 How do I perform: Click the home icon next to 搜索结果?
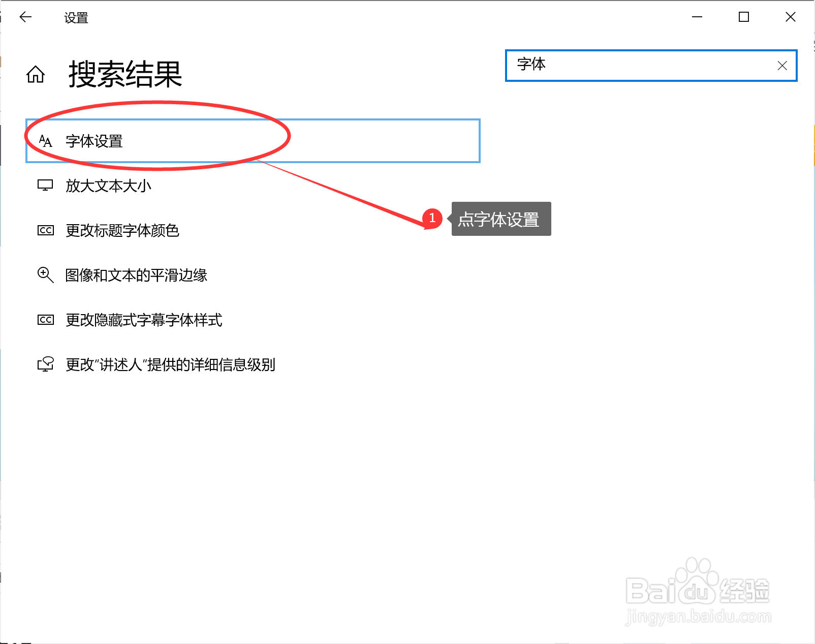tap(35, 74)
